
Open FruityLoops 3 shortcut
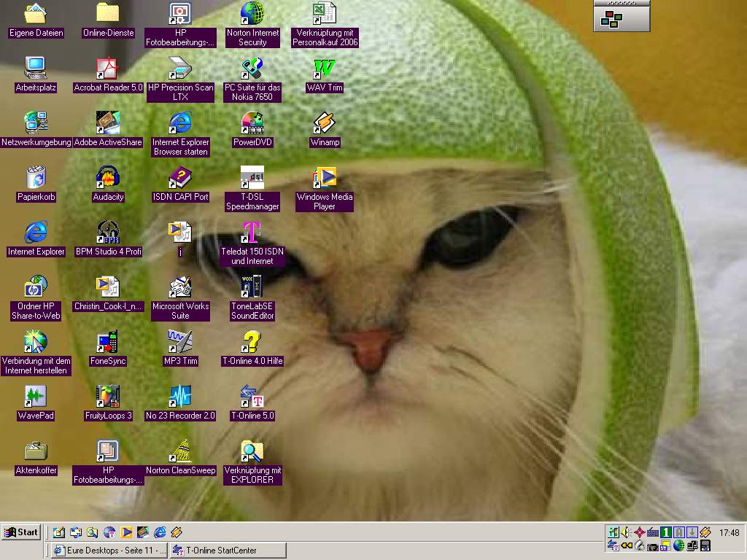108,396
